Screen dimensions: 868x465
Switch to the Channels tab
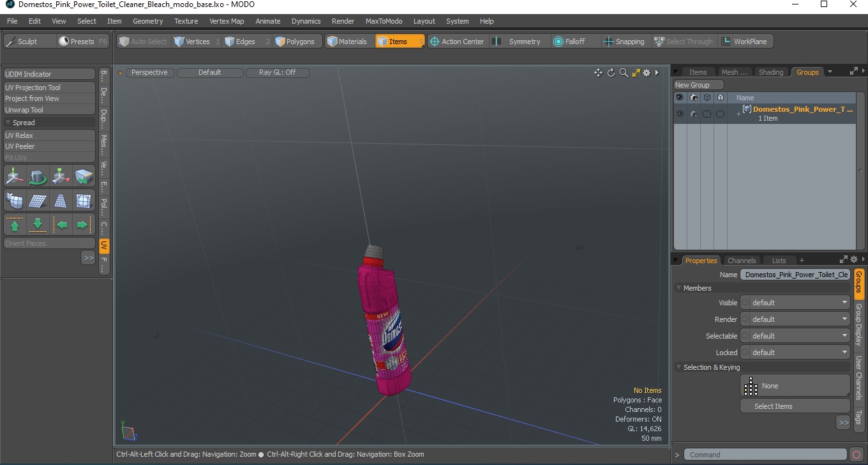[x=742, y=261]
